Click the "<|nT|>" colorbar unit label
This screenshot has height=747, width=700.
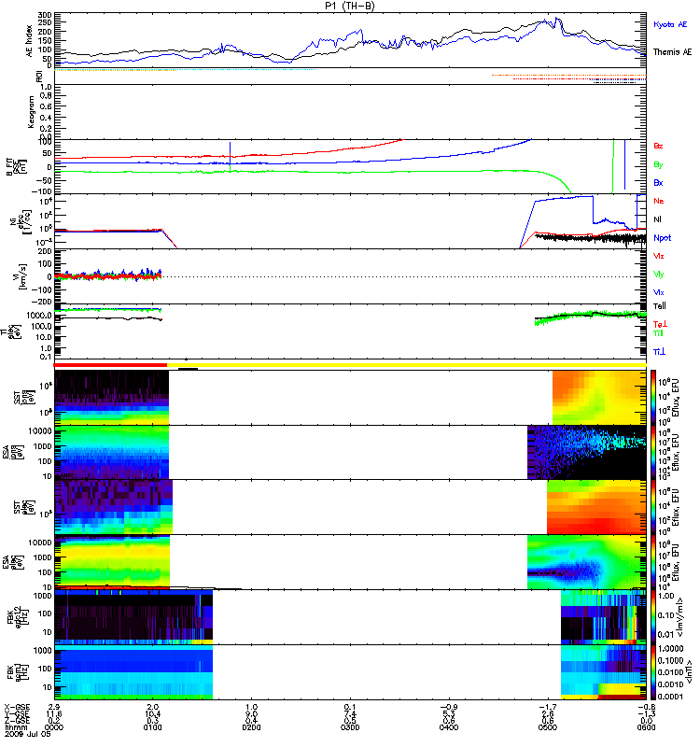(689, 672)
